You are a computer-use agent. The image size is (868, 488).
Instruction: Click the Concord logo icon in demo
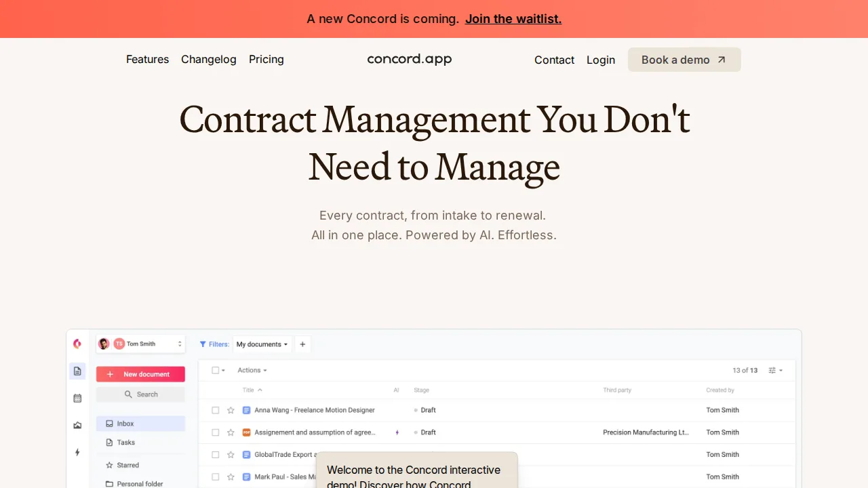[77, 344]
